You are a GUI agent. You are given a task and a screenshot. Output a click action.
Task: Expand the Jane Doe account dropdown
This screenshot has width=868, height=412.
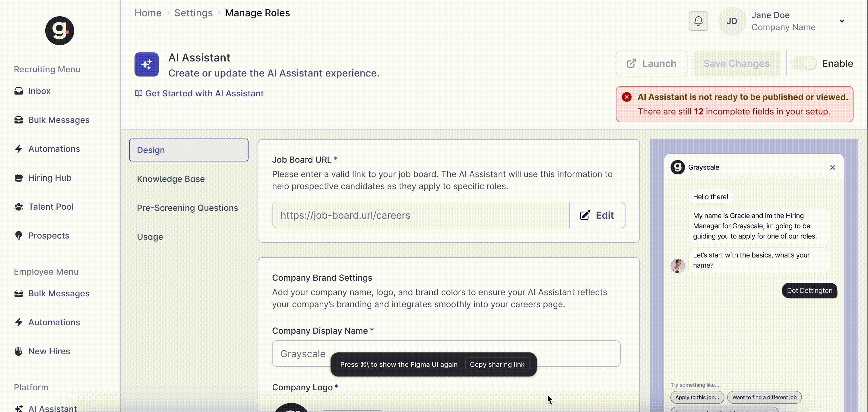pos(842,21)
